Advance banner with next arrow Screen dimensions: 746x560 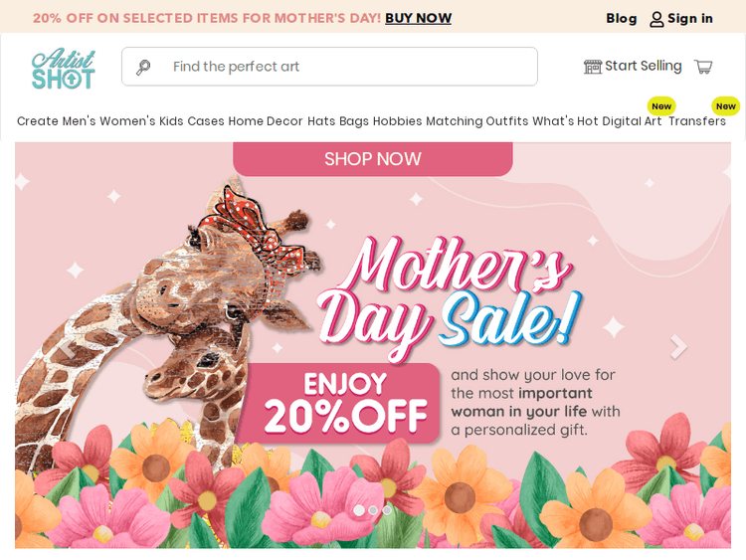click(x=678, y=346)
